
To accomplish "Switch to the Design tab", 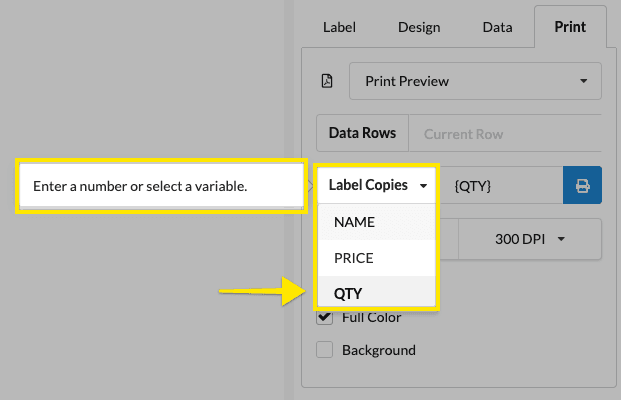I will pyautogui.click(x=419, y=28).
